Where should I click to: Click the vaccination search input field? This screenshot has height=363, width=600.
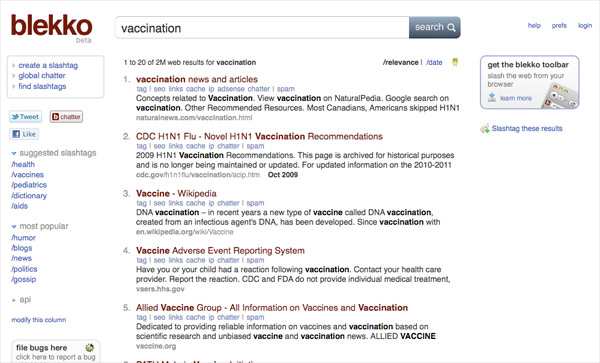[x=262, y=28]
